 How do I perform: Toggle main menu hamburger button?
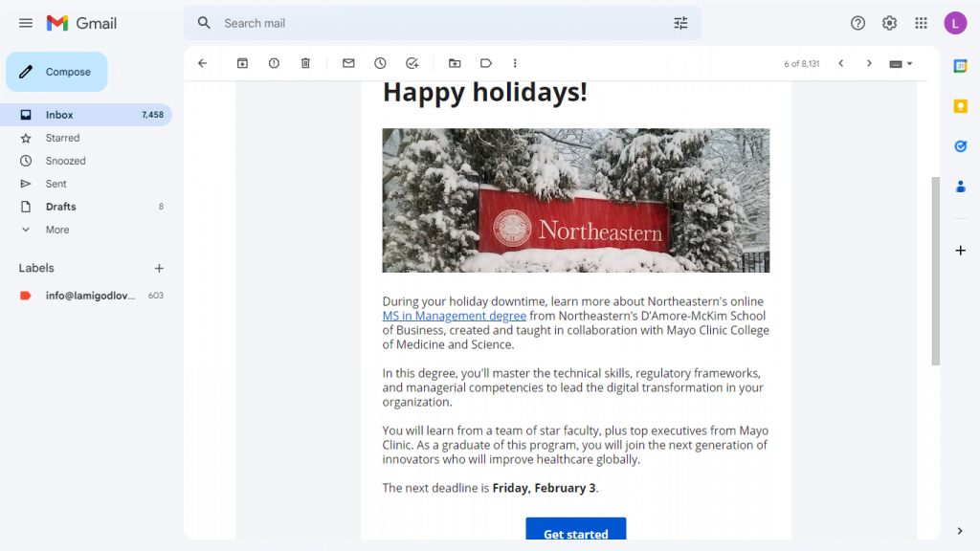click(26, 23)
